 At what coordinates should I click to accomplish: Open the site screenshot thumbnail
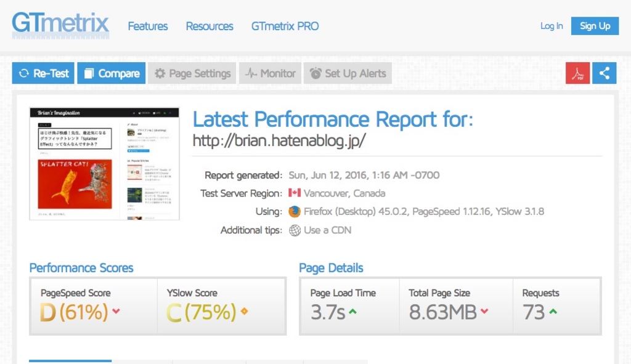pyautogui.click(x=104, y=164)
